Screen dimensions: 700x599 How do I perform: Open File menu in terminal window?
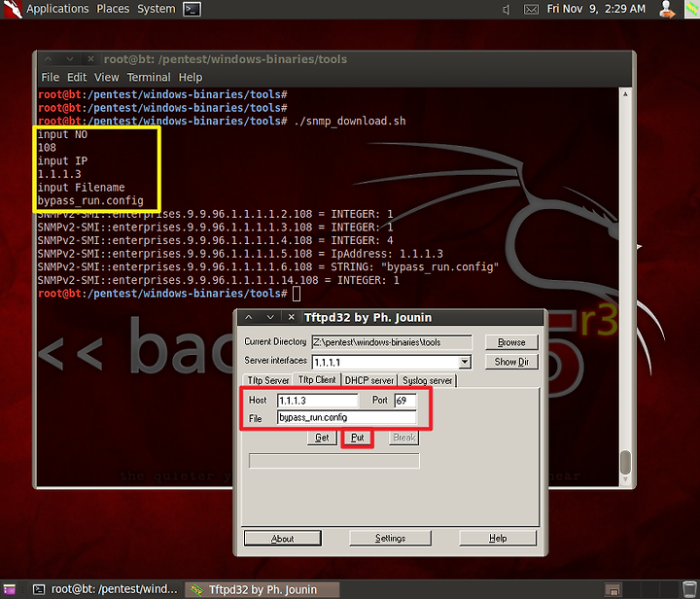[x=50, y=77]
